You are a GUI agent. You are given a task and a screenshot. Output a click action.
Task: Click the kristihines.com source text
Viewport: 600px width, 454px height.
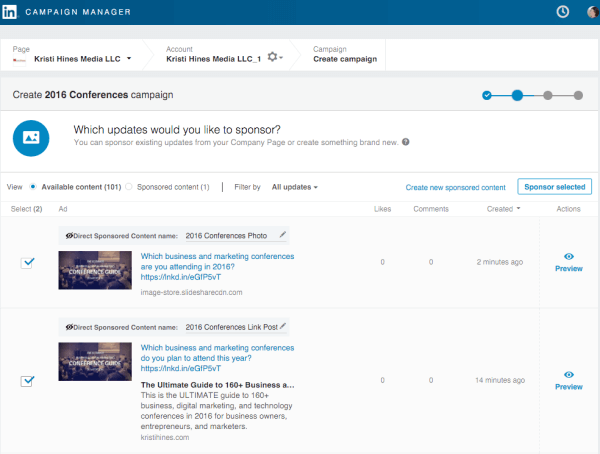(x=165, y=437)
